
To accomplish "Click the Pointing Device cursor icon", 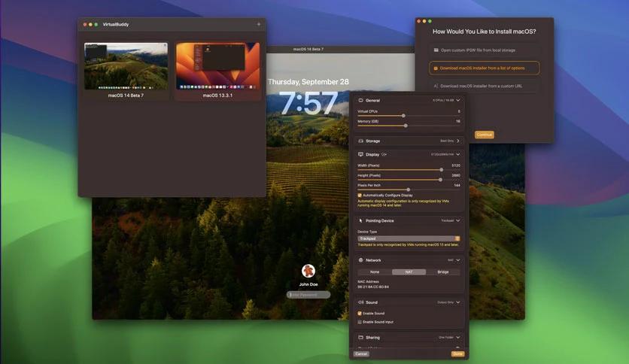I will tap(360, 220).
